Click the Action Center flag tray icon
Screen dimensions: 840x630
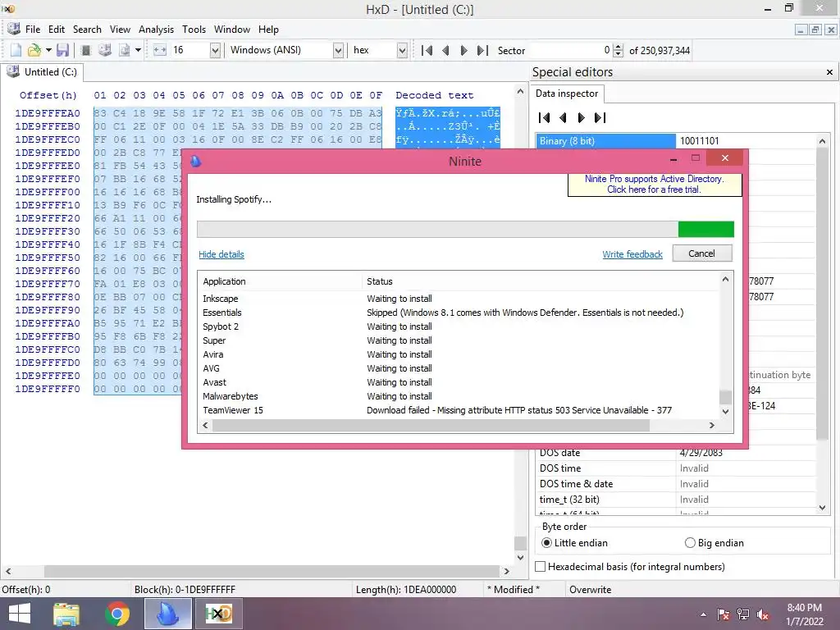tap(724, 614)
